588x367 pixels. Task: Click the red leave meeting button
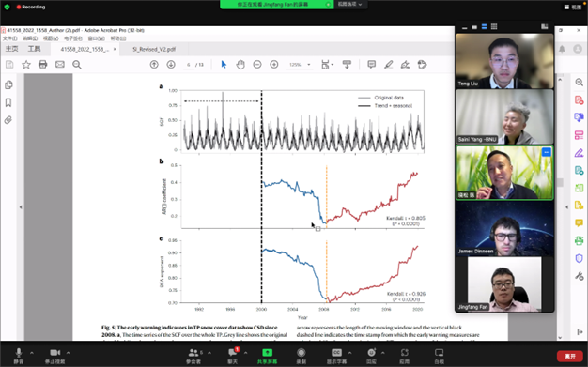coord(570,356)
